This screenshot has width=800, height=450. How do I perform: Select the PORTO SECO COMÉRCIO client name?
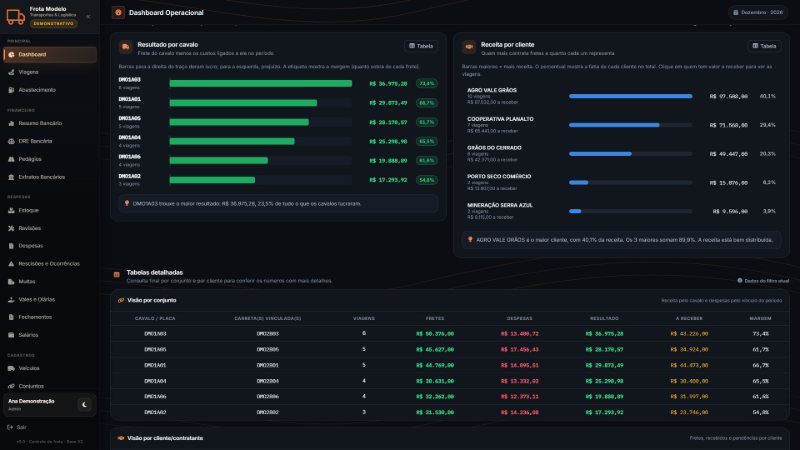[x=499, y=176]
